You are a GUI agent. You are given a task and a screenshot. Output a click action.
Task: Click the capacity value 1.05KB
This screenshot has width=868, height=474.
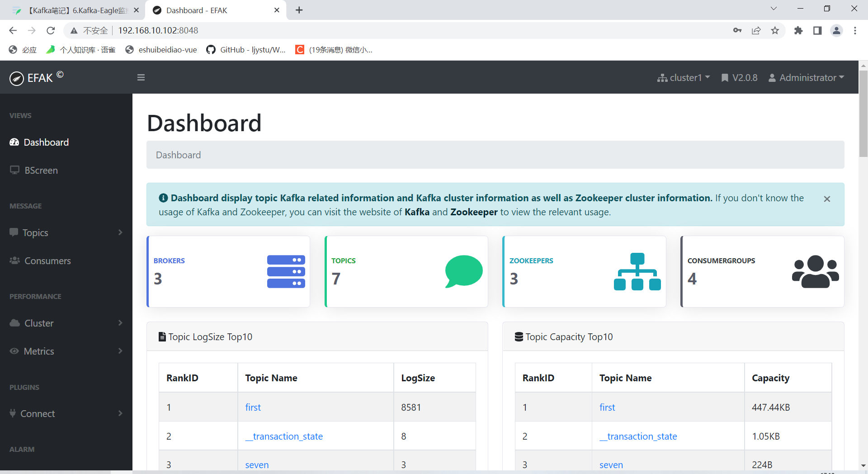(x=766, y=436)
